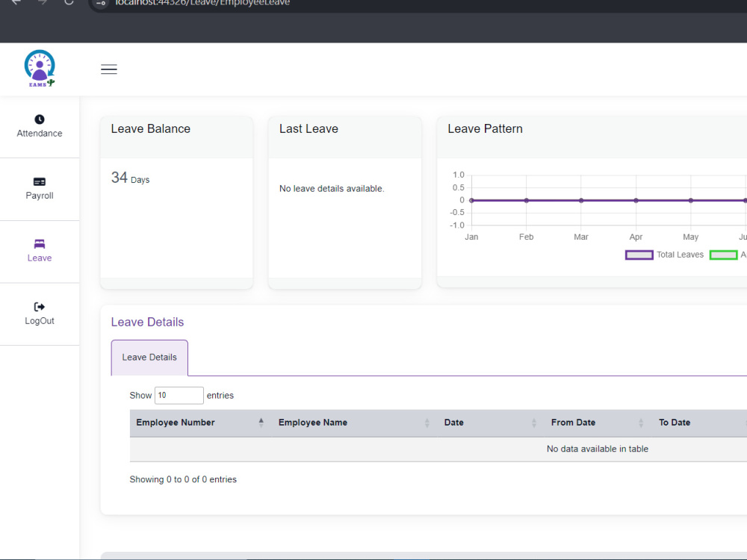This screenshot has width=747, height=560.
Task: Click LogOut in the sidebar
Action: tap(40, 314)
